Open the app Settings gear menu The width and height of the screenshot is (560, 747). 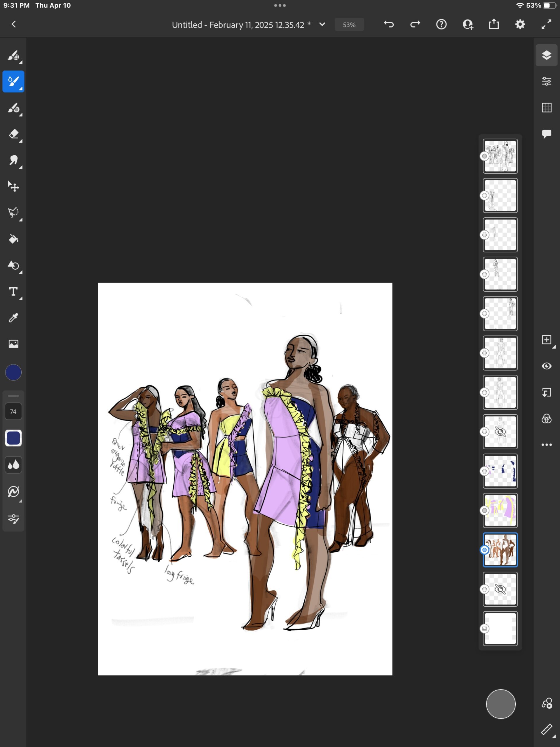coord(520,24)
